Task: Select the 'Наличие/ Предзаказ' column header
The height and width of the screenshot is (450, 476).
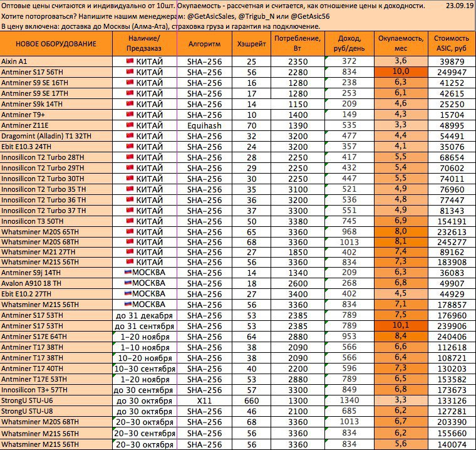Action: [145, 44]
